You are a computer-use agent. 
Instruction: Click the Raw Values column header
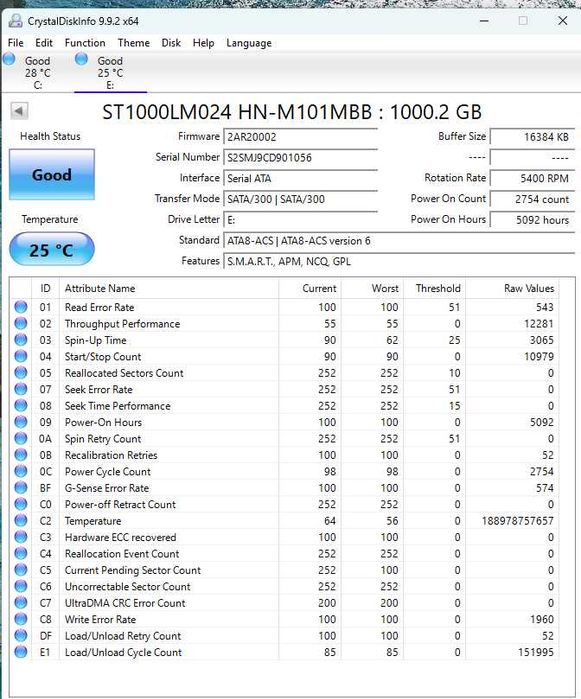(x=512, y=288)
